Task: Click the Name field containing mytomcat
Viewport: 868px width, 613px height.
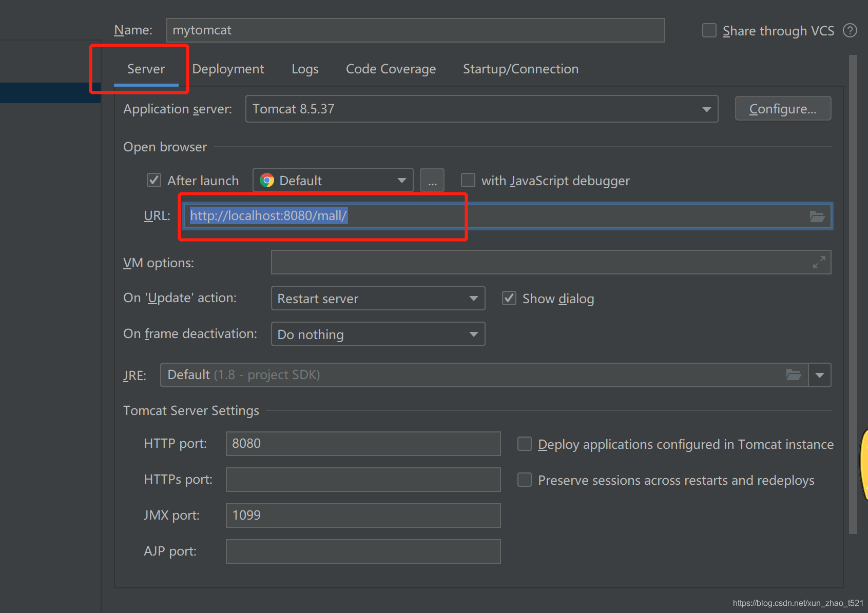Action: [x=415, y=30]
